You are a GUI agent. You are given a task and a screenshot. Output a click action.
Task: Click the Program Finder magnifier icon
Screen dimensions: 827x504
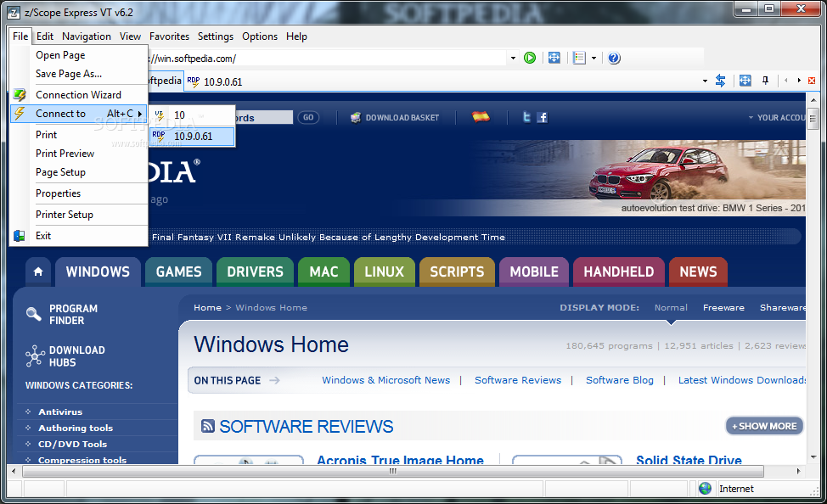coord(34,314)
